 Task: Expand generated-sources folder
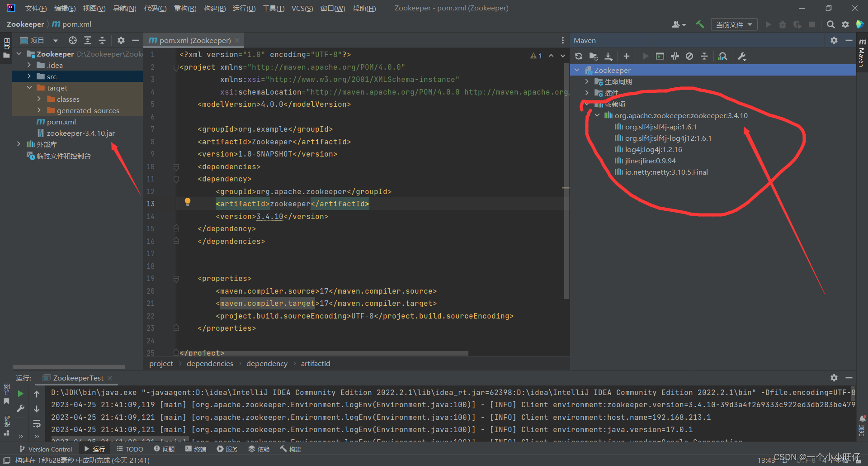tap(39, 110)
